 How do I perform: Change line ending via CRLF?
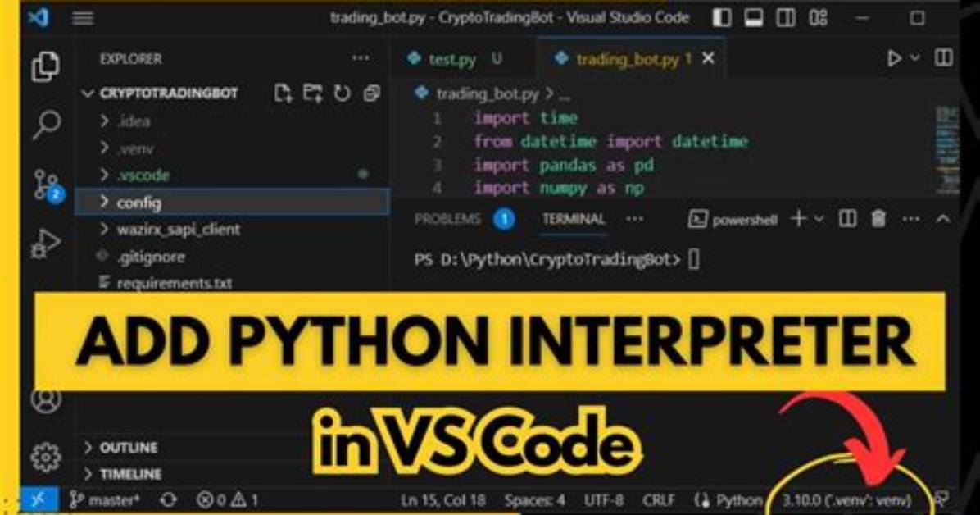(x=658, y=500)
